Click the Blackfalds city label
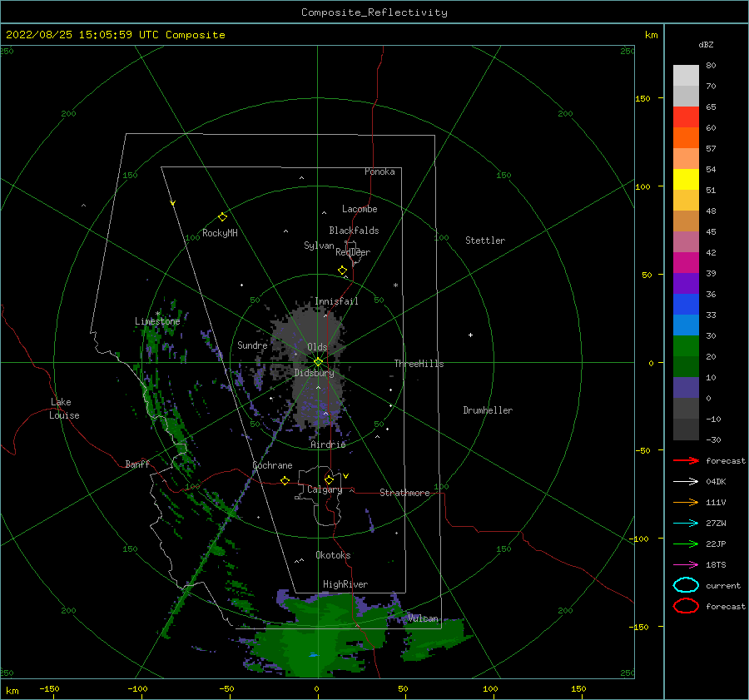Image resolution: width=749 pixels, height=700 pixels. pyautogui.click(x=354, y=231)
